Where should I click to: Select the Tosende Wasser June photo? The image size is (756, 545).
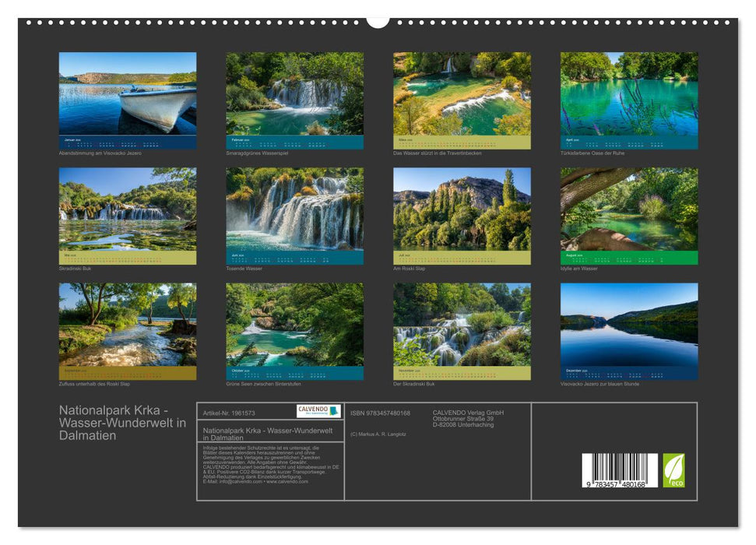[292, 210]
